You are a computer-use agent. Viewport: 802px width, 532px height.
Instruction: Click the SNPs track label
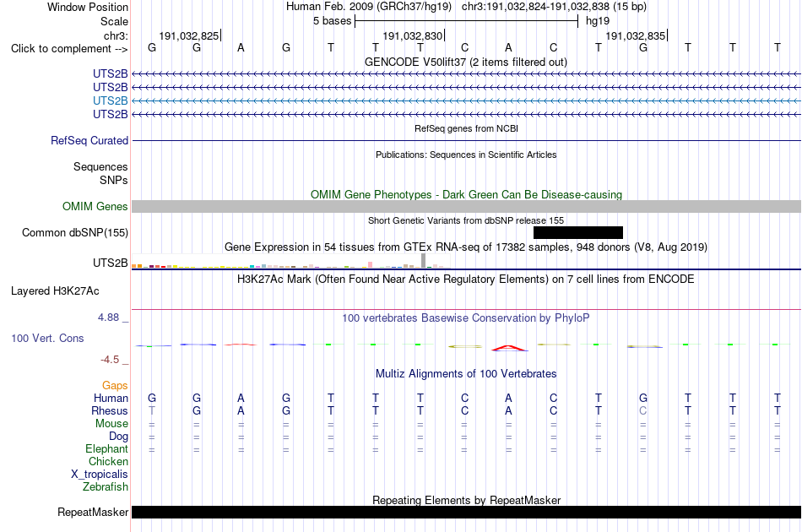click(114, 180)
